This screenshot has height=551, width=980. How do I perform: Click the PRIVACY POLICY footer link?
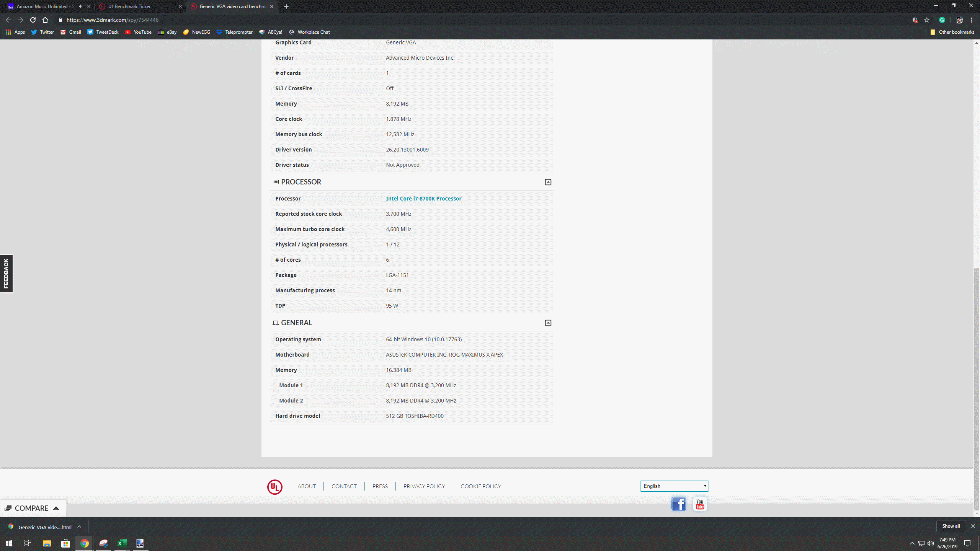(x=424, y=486)
